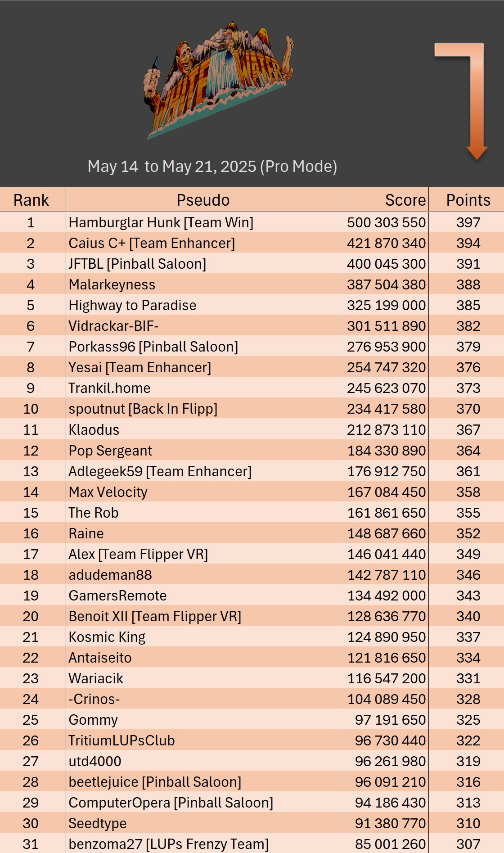Select the Pseudo column header
504x853 pixels.
[203, 200]
